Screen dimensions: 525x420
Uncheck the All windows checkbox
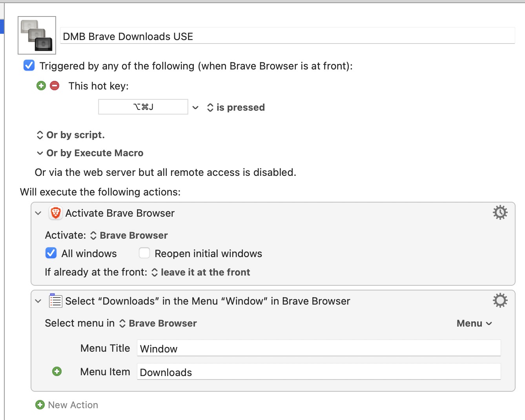(x=51, y=253)
